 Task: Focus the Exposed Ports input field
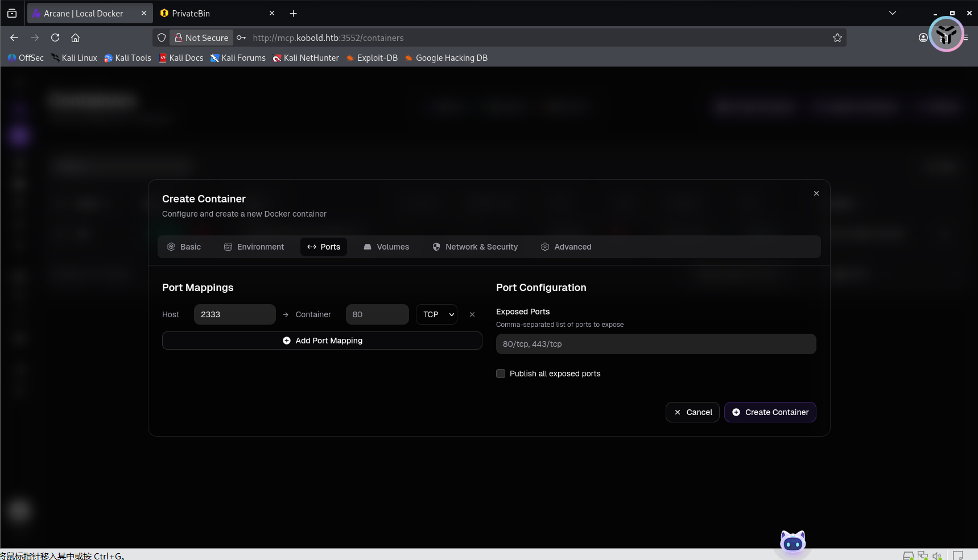tap(655, 344)
